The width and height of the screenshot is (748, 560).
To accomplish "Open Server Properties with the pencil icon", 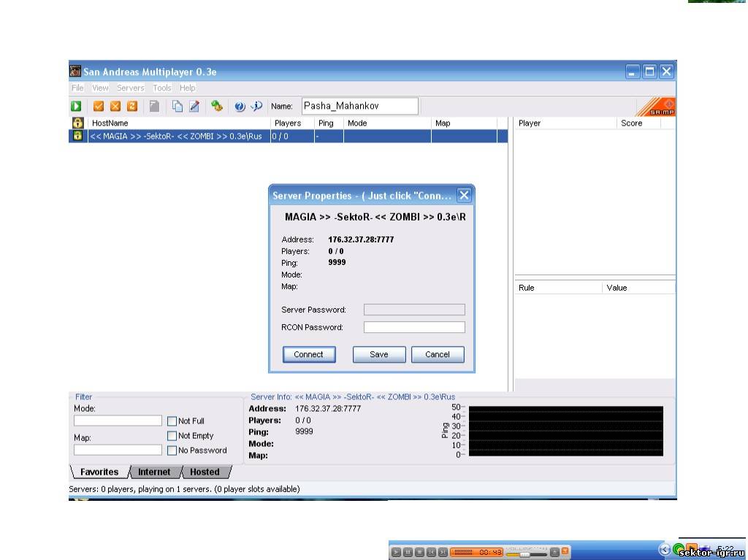I will (194, 106).
